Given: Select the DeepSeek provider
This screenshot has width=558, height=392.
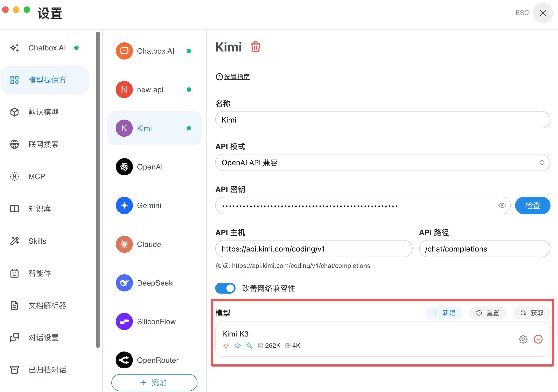Looking at the screenshot, I should [x=154, y=283].
